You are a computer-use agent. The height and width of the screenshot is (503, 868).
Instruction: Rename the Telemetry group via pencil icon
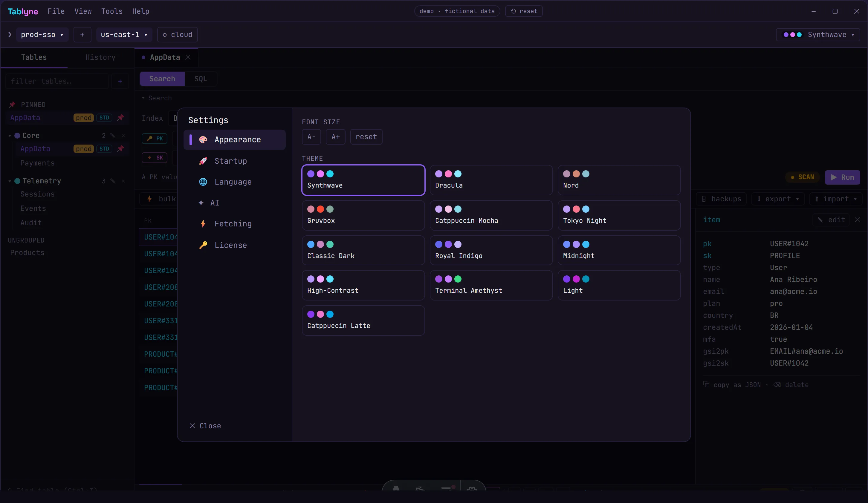(x=113, y=181)
